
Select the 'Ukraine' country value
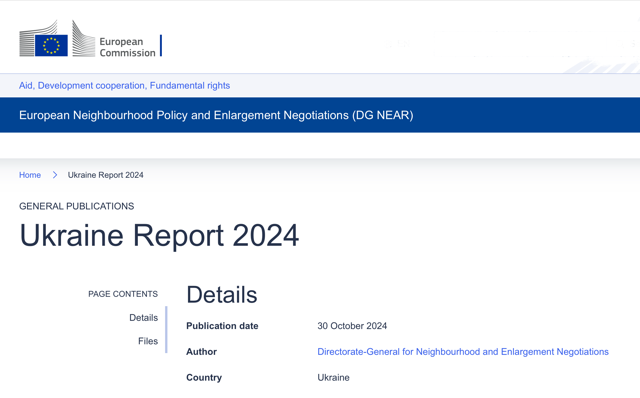333,378
